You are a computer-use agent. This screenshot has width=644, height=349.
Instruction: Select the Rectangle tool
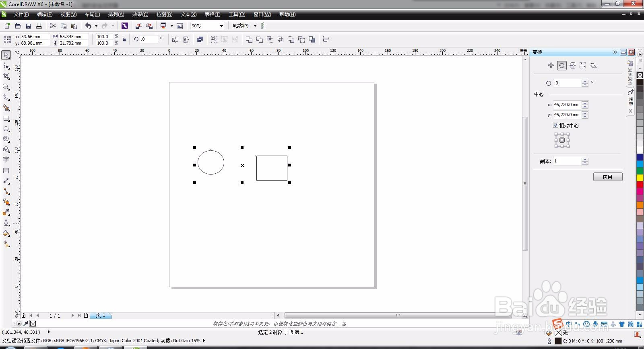click(6, 118)
